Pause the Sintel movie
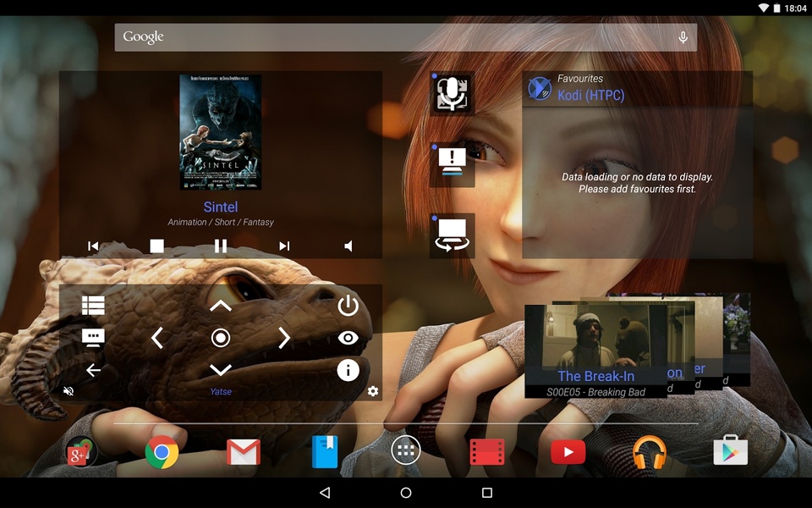The width and height of the screenshot is (812, 508). pyautogui.click(x=221, y=246)
